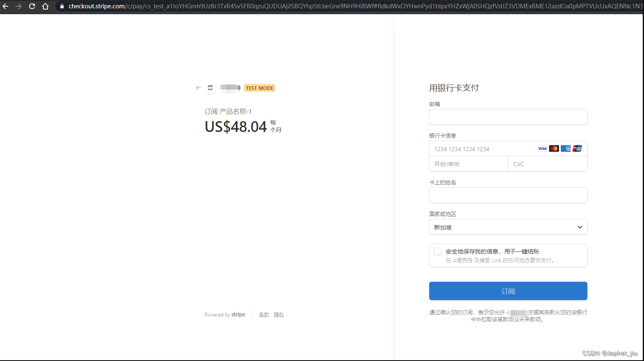The image size is (644, 361).
Task: Click the browser forward arrow
Action: [19, 6]
